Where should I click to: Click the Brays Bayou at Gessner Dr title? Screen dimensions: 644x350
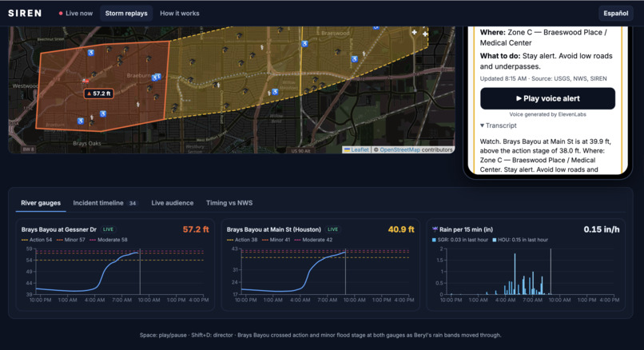tap(59, 229)
